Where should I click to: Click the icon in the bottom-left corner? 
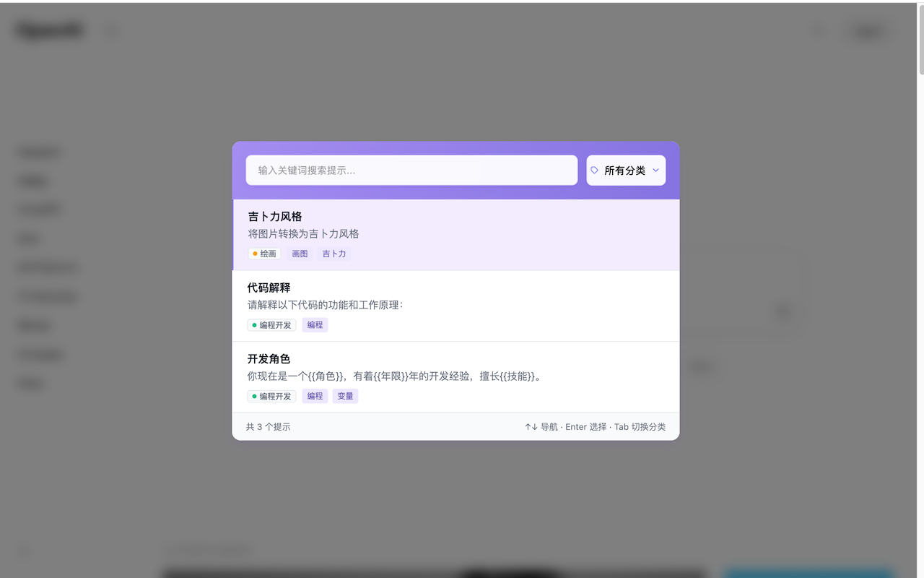click(23, 550)
